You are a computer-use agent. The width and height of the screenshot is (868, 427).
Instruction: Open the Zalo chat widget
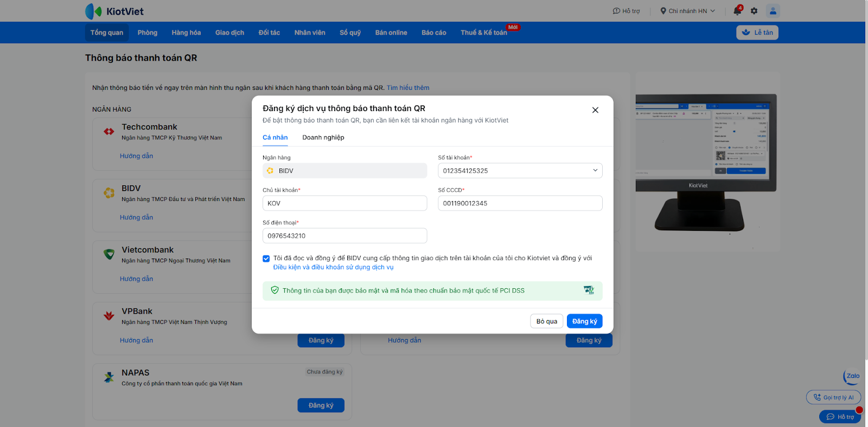[x=852, y=376]
